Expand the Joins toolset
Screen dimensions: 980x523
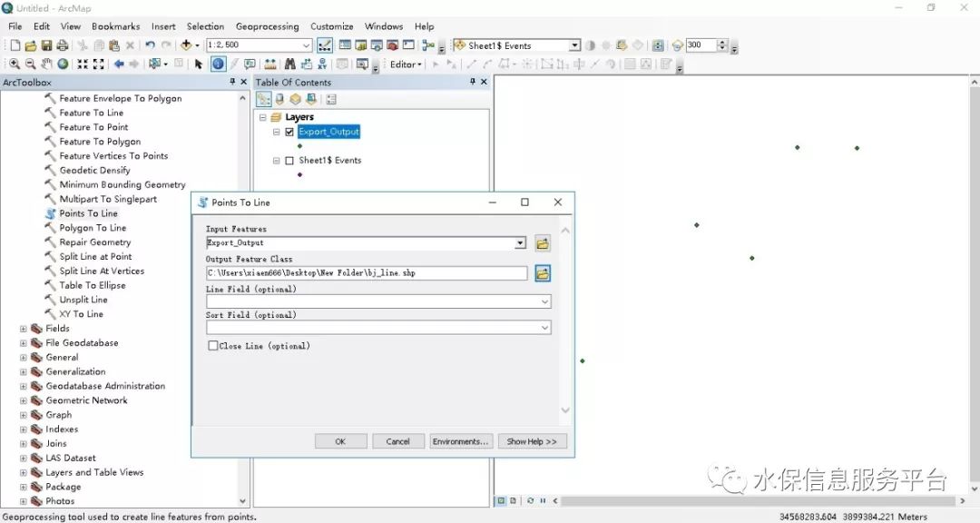click(x=23, y=443)
